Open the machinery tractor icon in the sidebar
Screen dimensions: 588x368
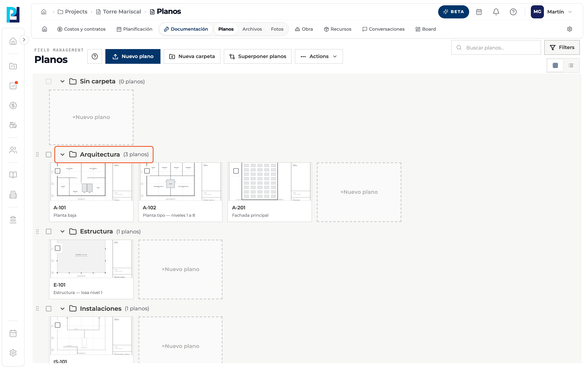coord(13,125)
